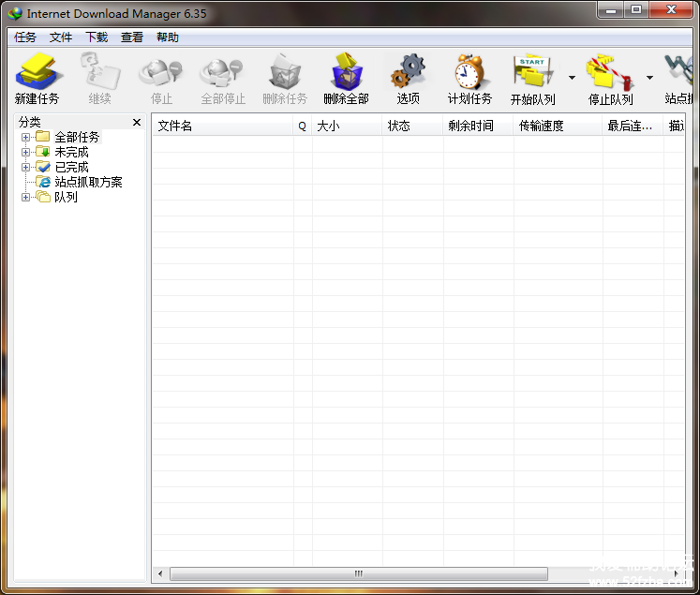Click the 删除任务 recycle bin icon
The width and height of the screenshot is (700, 595).
click(x=285, y=71)
